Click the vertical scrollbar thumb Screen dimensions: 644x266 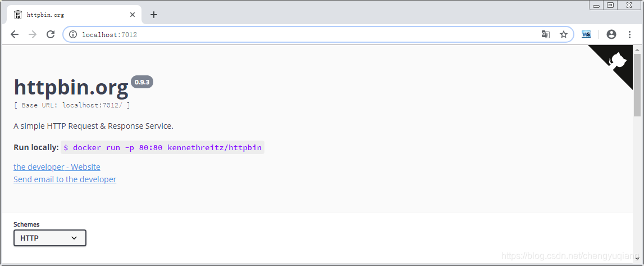click(637, 84)
